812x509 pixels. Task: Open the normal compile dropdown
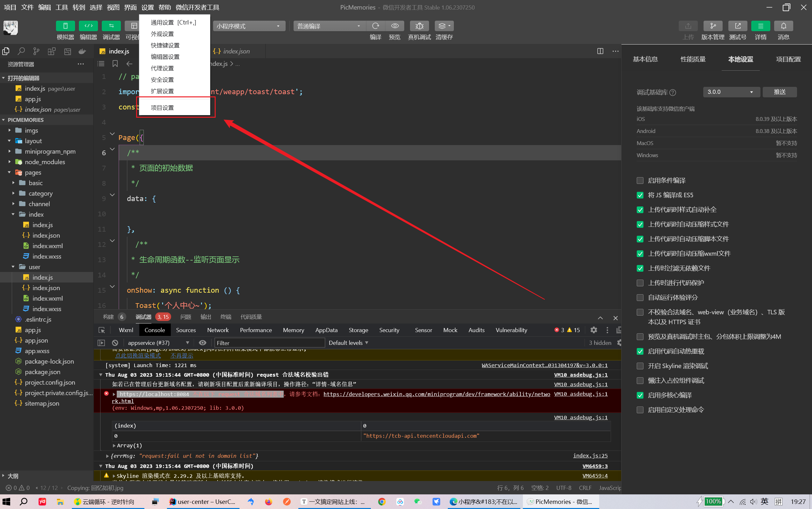point(330,26)
